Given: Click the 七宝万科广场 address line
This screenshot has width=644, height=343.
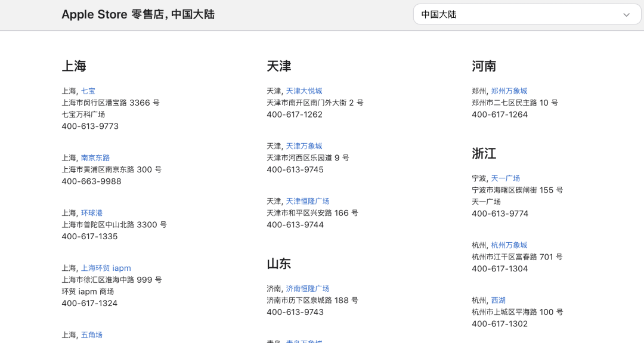Looking at the screenshot, I should (x=83, y=114).
